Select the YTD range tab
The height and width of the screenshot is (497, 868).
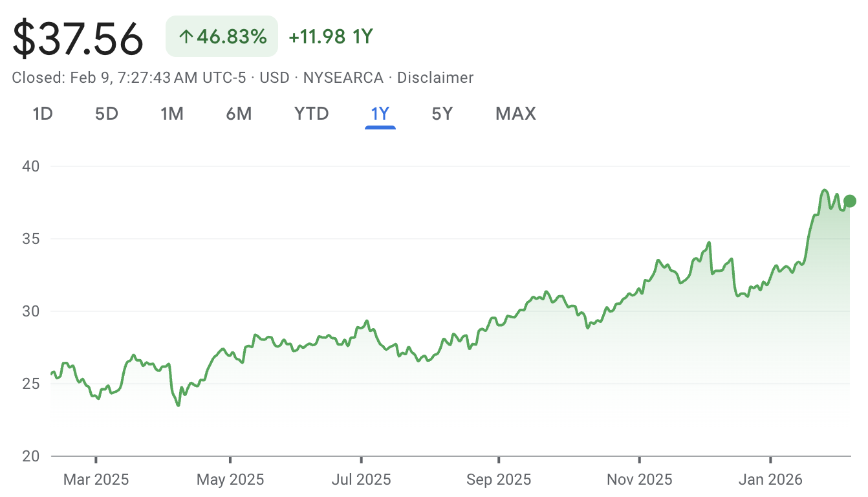coord(311,114)
